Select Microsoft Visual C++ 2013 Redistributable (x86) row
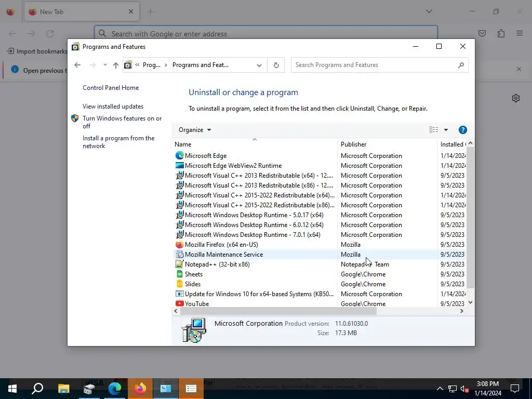The image size is (532, 399). [x=320, y=185]
